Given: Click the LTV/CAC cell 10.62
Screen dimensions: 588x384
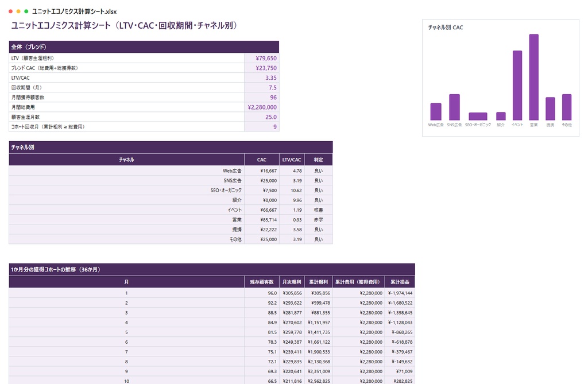Looking at the screenshot, I should tap(292, 190).
